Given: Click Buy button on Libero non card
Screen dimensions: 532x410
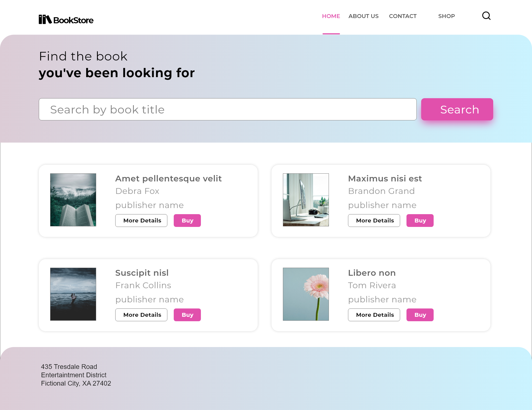Looking at the screenshot, I should pyautogui.click(x=420, y=315).
